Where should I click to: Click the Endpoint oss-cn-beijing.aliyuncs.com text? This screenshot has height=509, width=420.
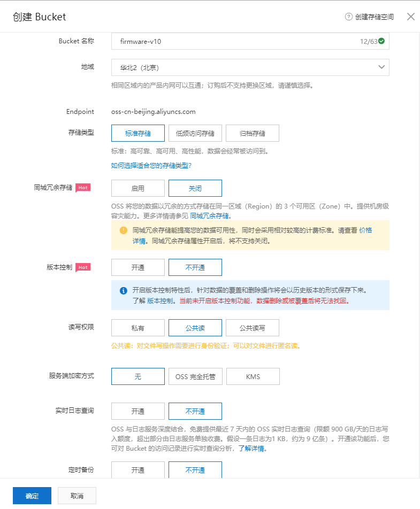pos(154,112)
